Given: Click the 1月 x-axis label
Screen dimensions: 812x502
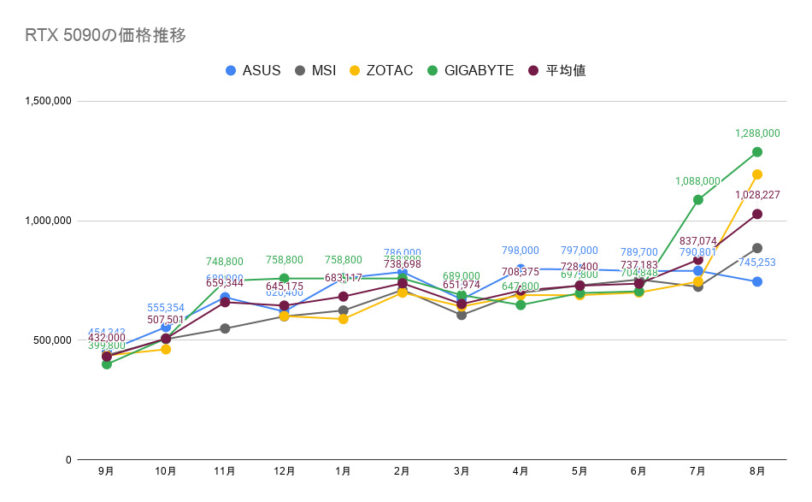Looking at the screenshot, I should [343, 471].
